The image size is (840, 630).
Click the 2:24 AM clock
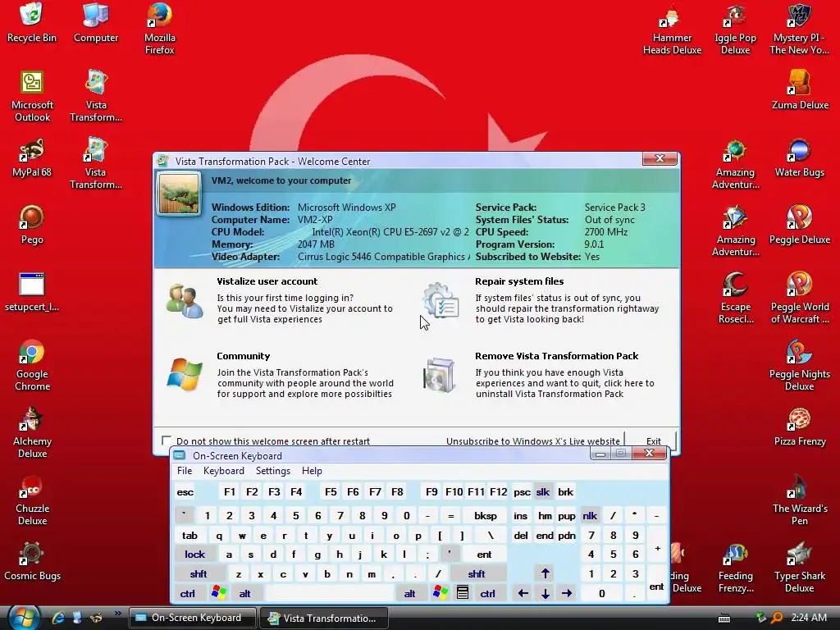809,617
